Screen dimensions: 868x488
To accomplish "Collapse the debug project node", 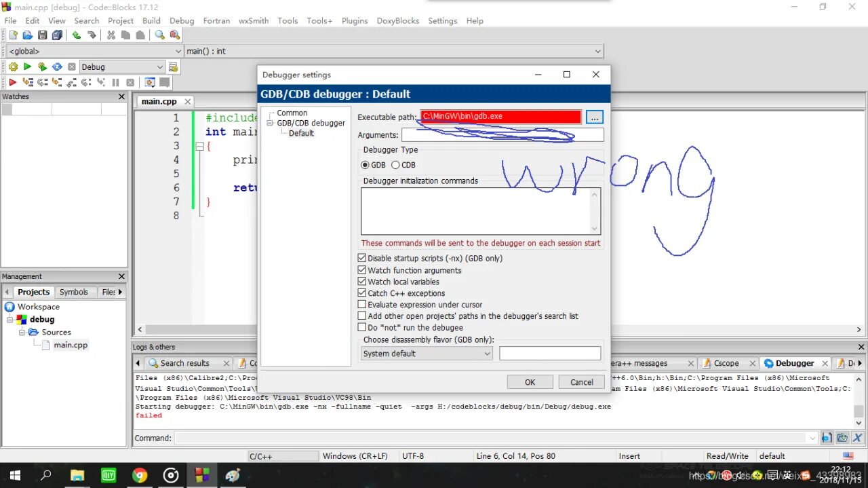I will coord(10,319).
